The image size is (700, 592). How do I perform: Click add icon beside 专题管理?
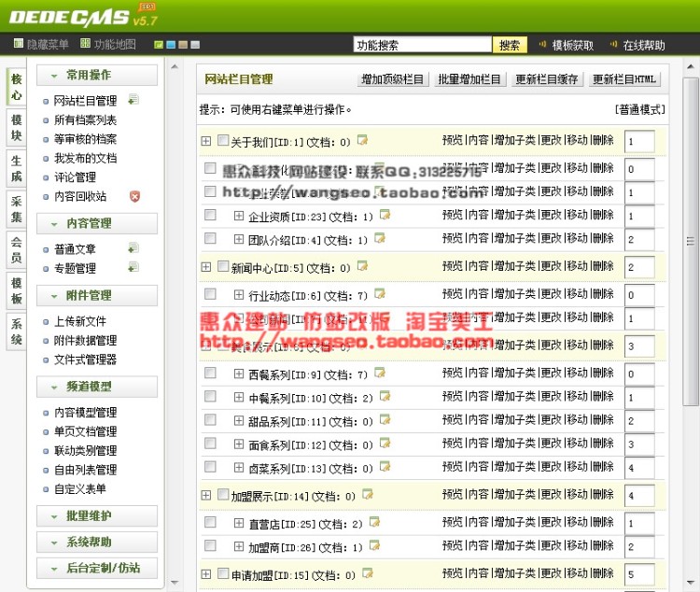click(x=133, y=267)
